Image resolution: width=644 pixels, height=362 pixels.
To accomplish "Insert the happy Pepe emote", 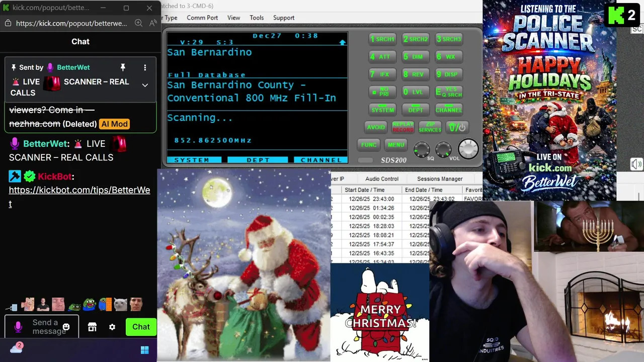I will click(90, 305).
